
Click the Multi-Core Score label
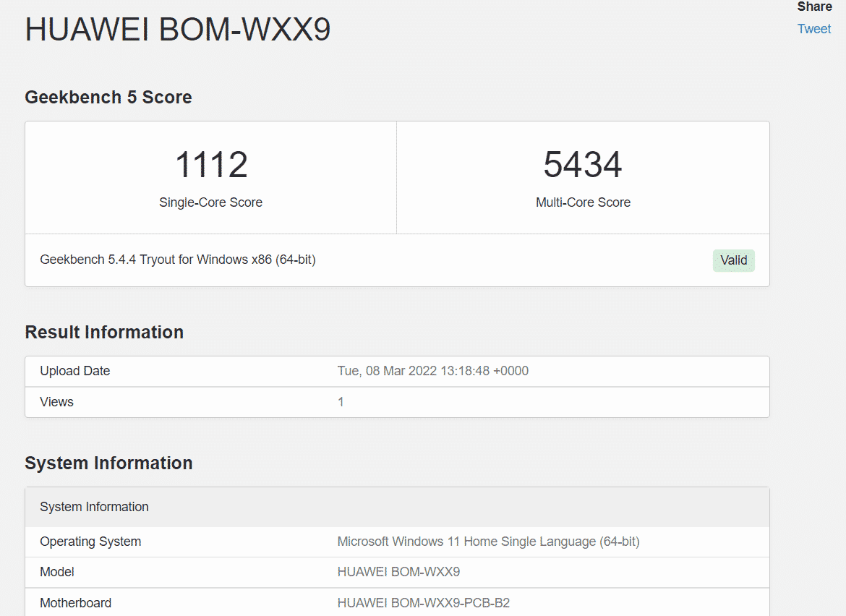tap(583, 202)
